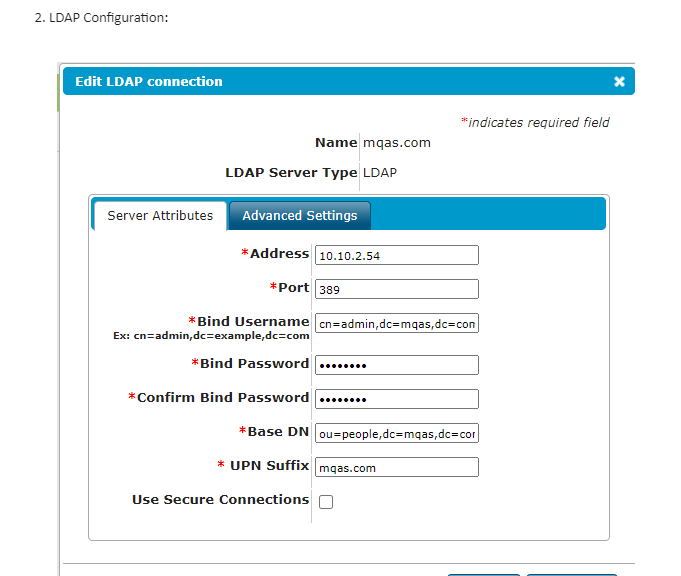This screenshot has width=681, height=576.
Task: Enable the Use Secure Connections checkbox
Action: tap(326, 502)
